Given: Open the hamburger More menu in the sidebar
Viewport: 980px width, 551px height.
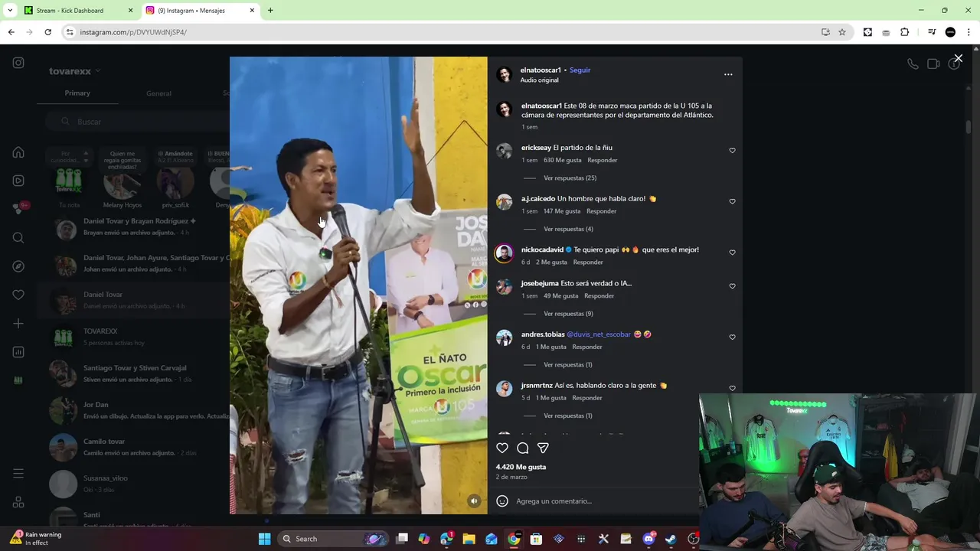Looking at the screenshot, I should [18, 474].
